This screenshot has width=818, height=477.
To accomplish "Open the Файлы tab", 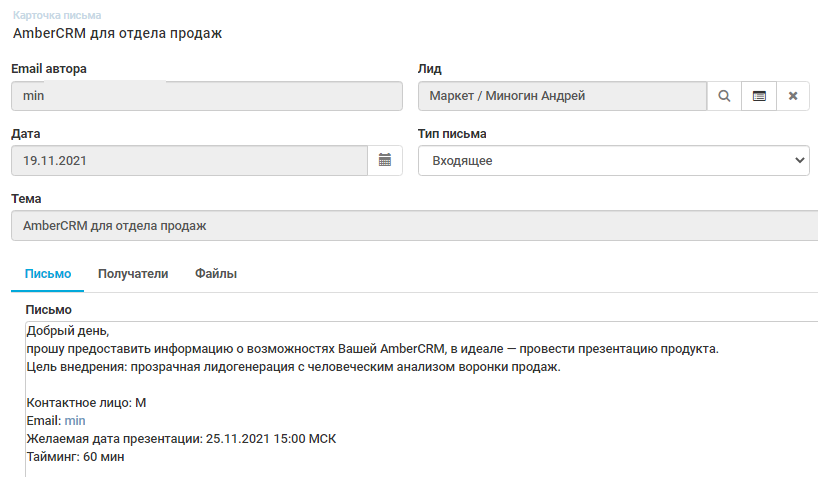I will pyautogui.click(x=216, y=274).
